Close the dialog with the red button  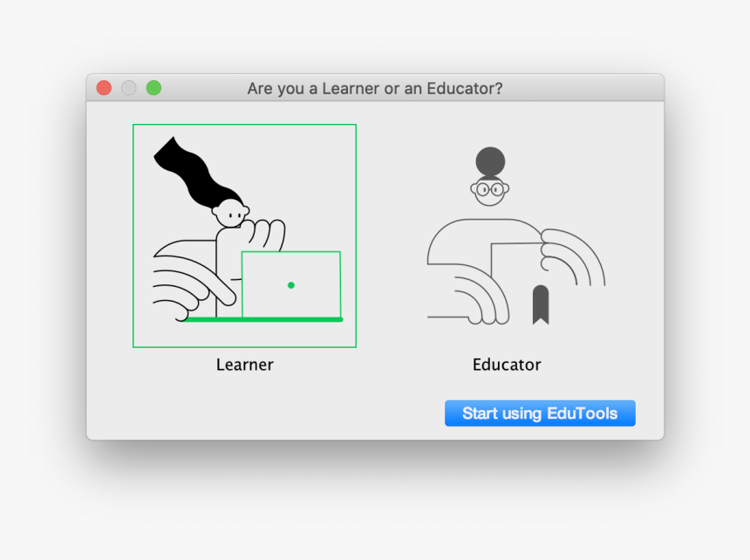[x=104, y=88]
